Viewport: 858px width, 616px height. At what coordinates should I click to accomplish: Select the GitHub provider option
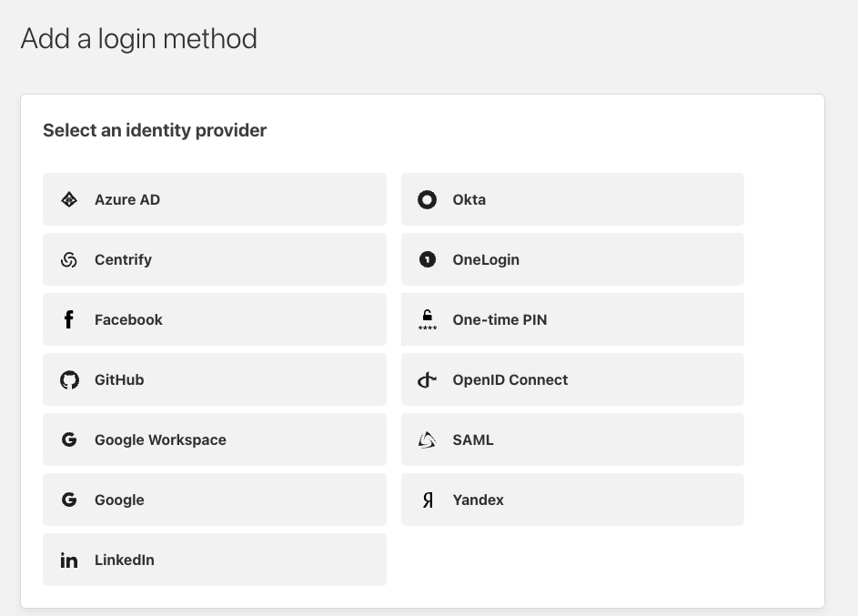215,379
